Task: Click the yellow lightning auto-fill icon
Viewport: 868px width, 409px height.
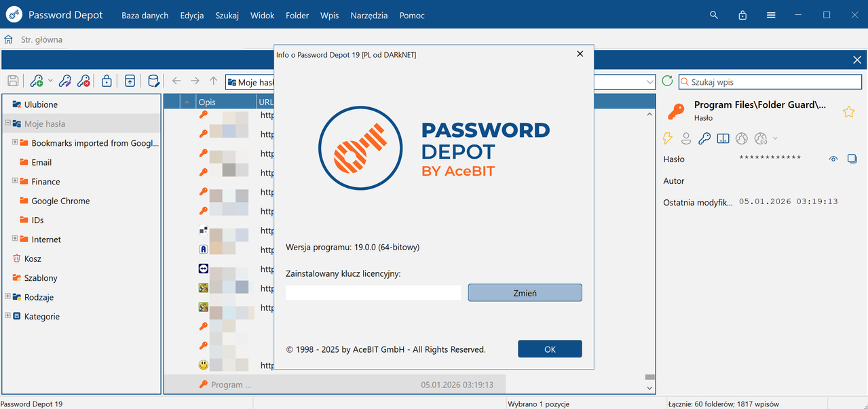Action: tap(667, 138)
